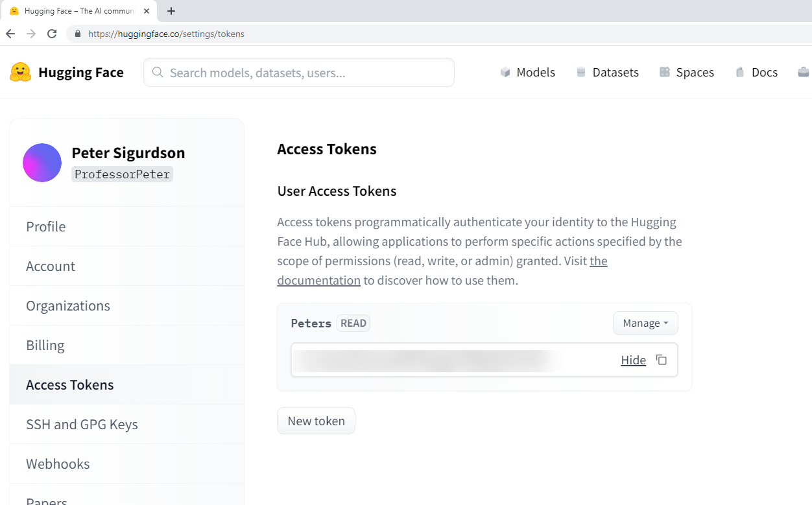Hide the token value
Image resolution: width=812 pixels, height=505 pixels.
(x=633, y=360)
